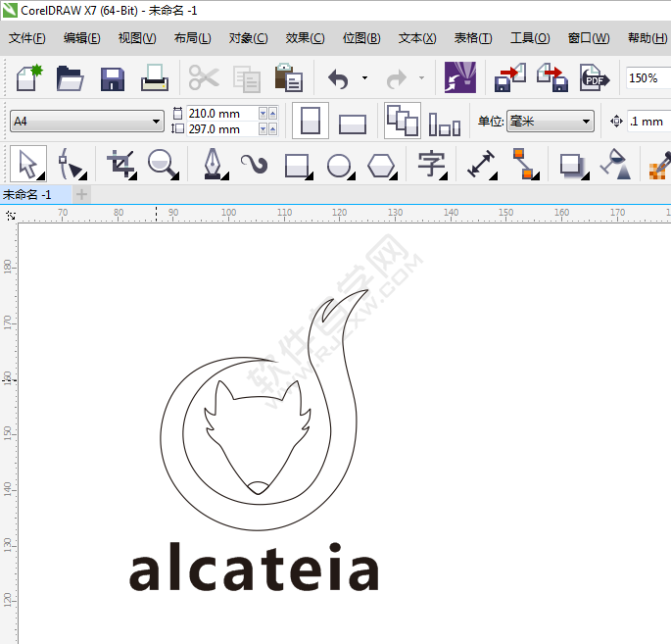Select the Text tool
671x644 pixels.
tap(432, 165)
